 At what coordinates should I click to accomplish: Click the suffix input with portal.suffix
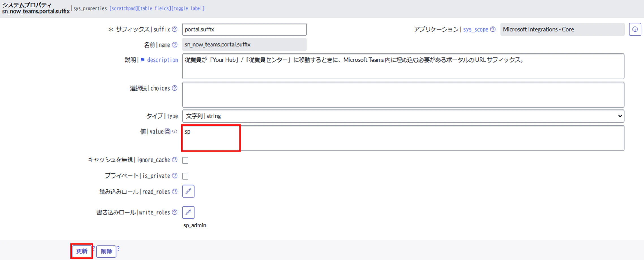(x=244, y=29)
